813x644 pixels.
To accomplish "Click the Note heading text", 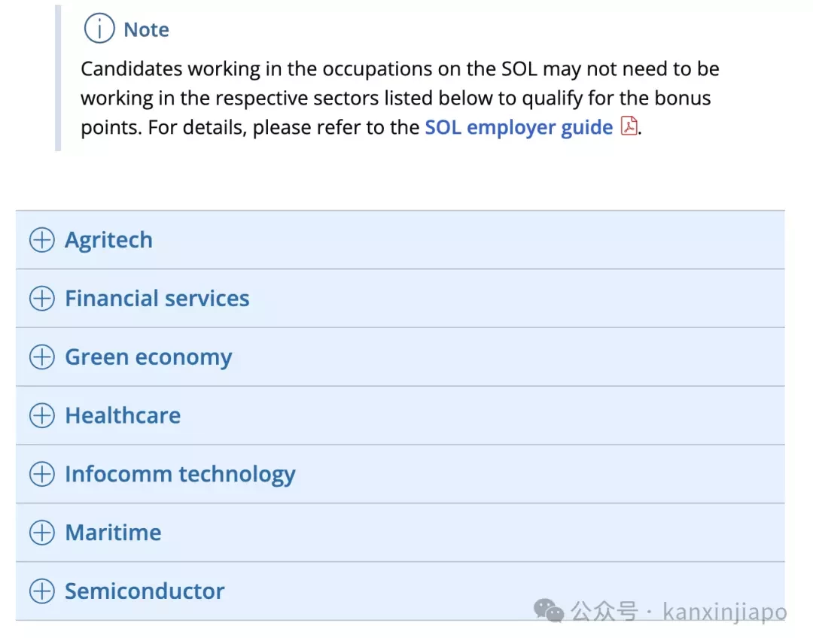I will click(146, 29).
